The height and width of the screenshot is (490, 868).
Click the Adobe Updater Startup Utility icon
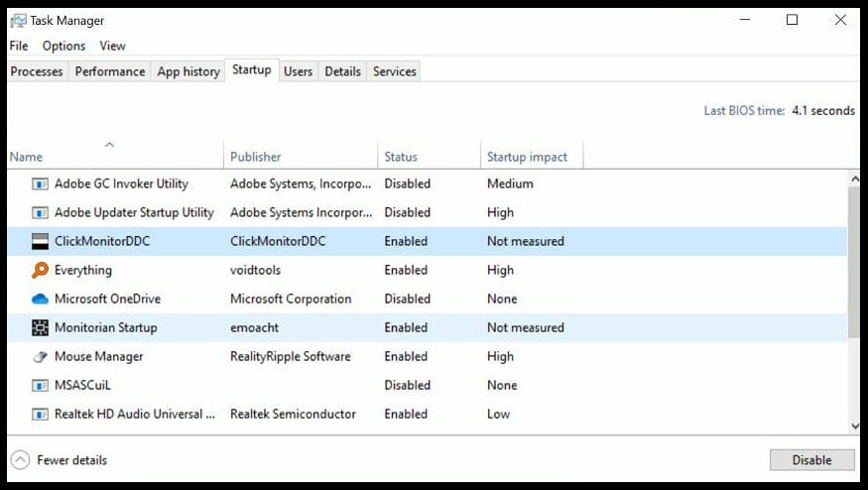click(x=40, y=212)
